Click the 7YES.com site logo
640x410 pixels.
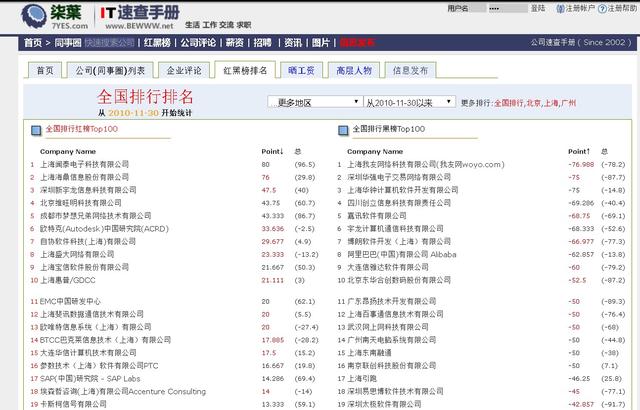pos(54,17)
